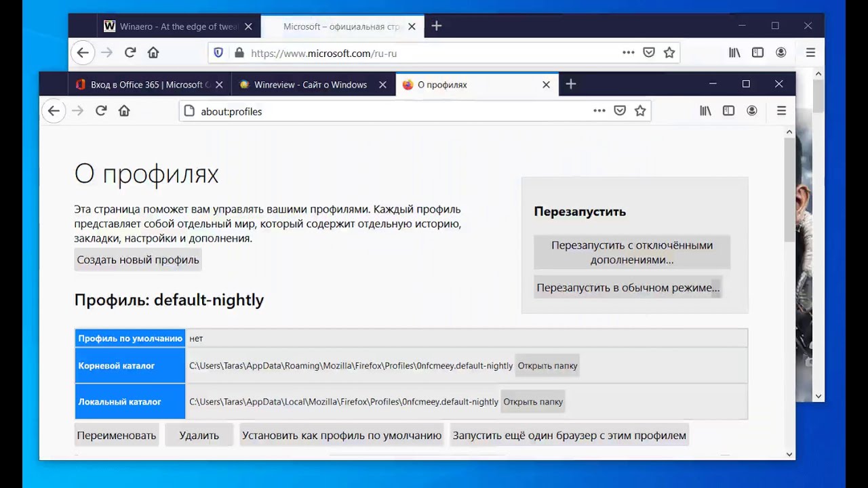Image resolution: width=868 pixels, height=488 pixels.
Task: Close the Microsoft tab in rear window
Action: [412, 26]
